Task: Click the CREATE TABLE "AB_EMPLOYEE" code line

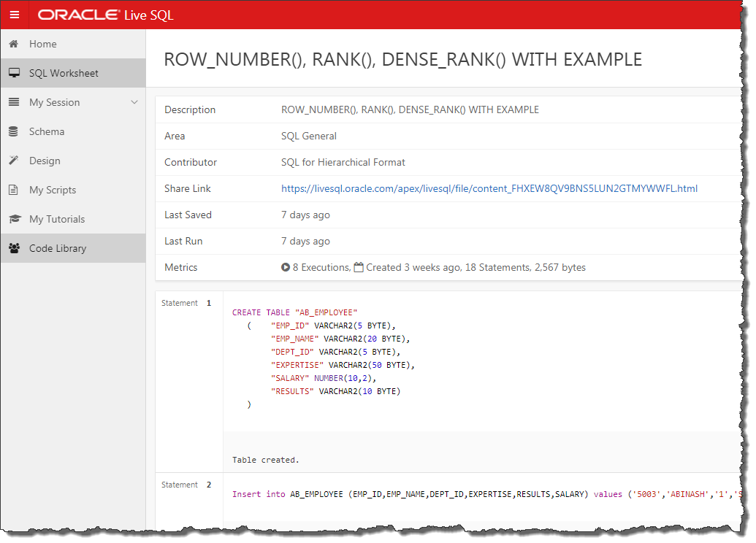Action: 294,312
